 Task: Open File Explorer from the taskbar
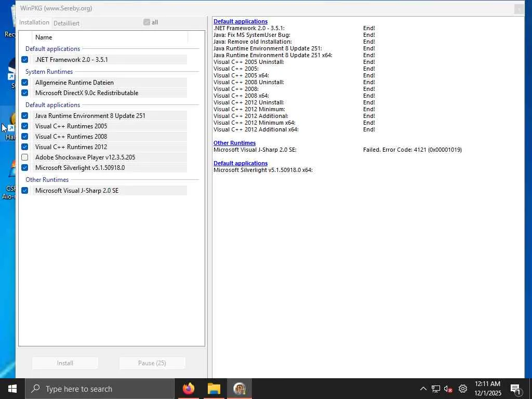214,389
